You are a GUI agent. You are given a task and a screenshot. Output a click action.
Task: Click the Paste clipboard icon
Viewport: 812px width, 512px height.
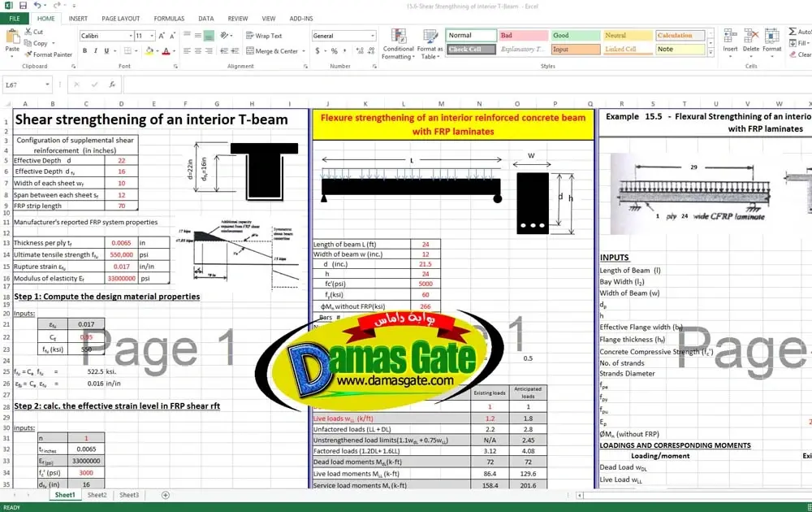click(12, 37)
